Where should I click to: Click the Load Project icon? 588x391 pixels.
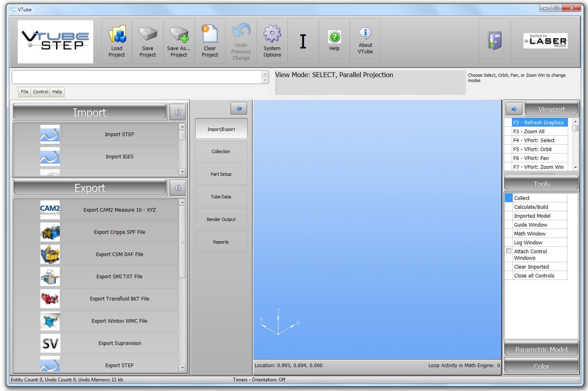click(x=117, y=35)
